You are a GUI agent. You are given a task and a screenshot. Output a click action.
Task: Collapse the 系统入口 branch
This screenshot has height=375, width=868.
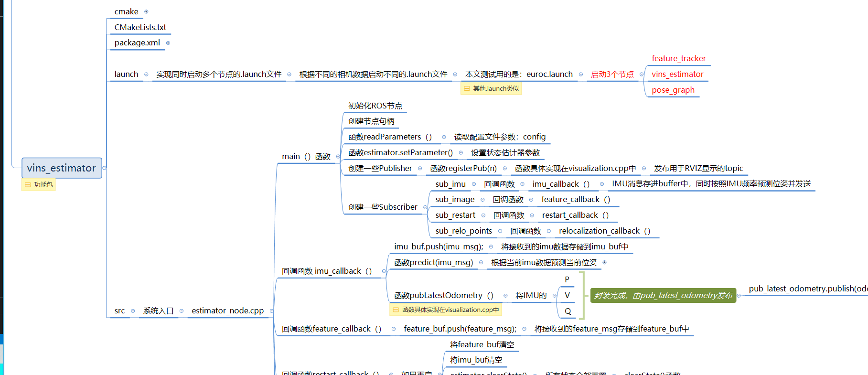tap(182, 311)
